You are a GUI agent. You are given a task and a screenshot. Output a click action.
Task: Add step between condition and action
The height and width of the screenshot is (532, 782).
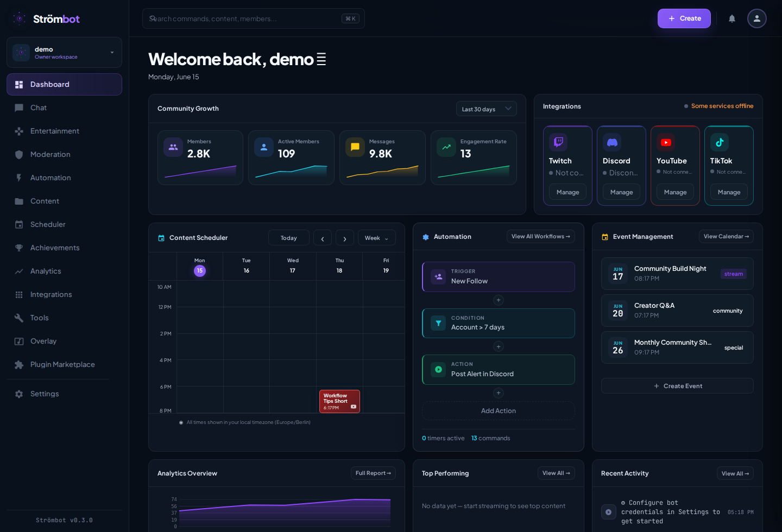[x=499, y=346]
